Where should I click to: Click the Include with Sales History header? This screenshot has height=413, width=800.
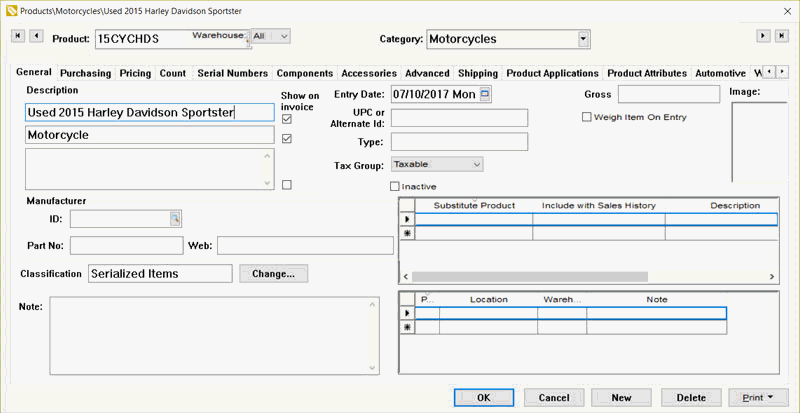[598, 205]
